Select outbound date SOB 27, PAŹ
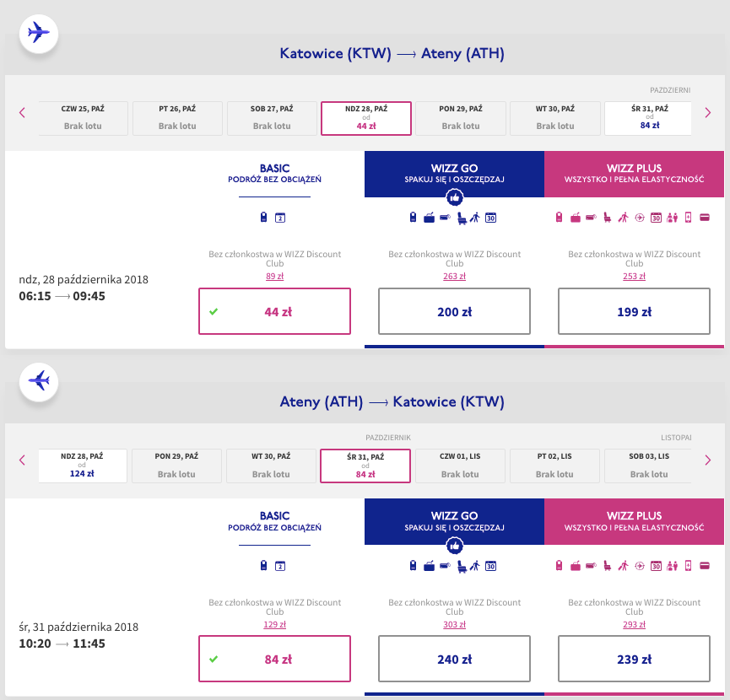 point(272,118)
